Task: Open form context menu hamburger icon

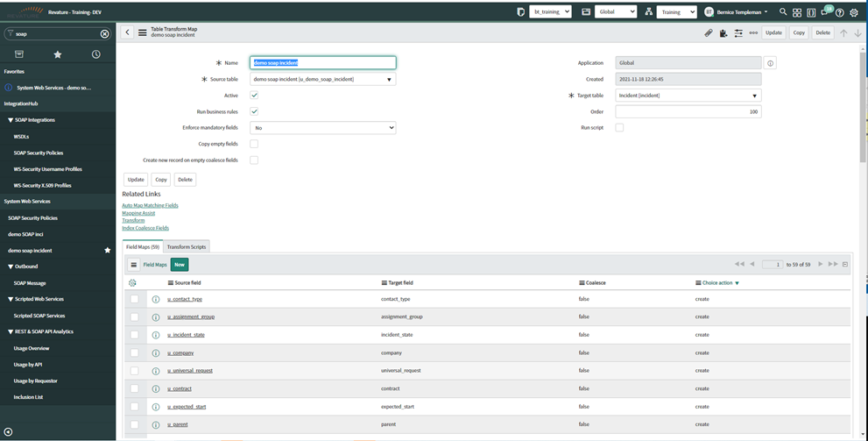Action: click(142, 32)
